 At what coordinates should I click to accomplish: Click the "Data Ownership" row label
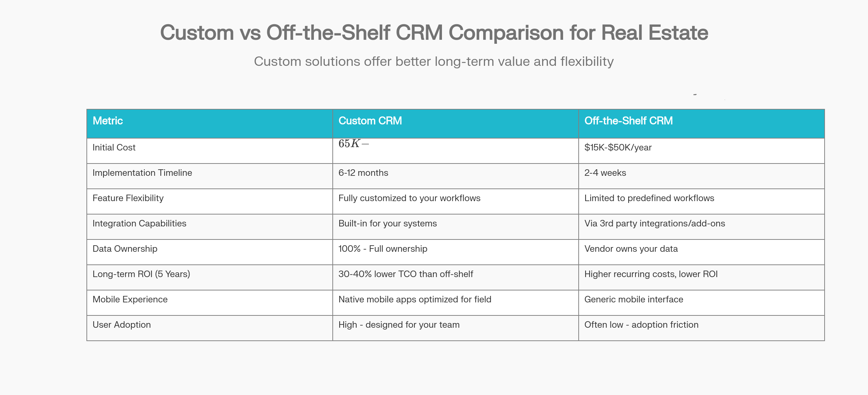[125, 249]
